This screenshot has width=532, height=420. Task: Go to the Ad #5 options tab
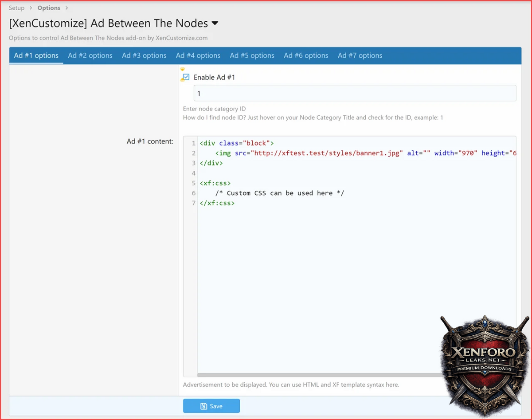pos(252,55)
